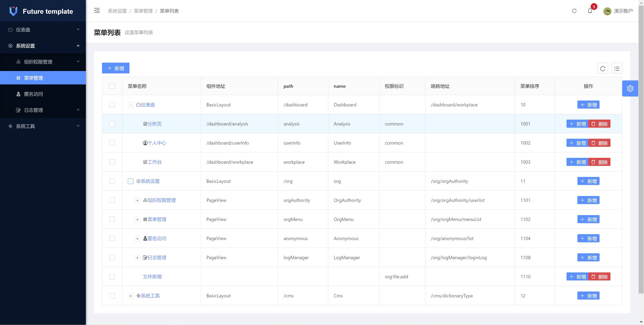Screen dimensions: 644x325
Task: Click the icon beside 匿名访问 table row
Action: [145, 238]
